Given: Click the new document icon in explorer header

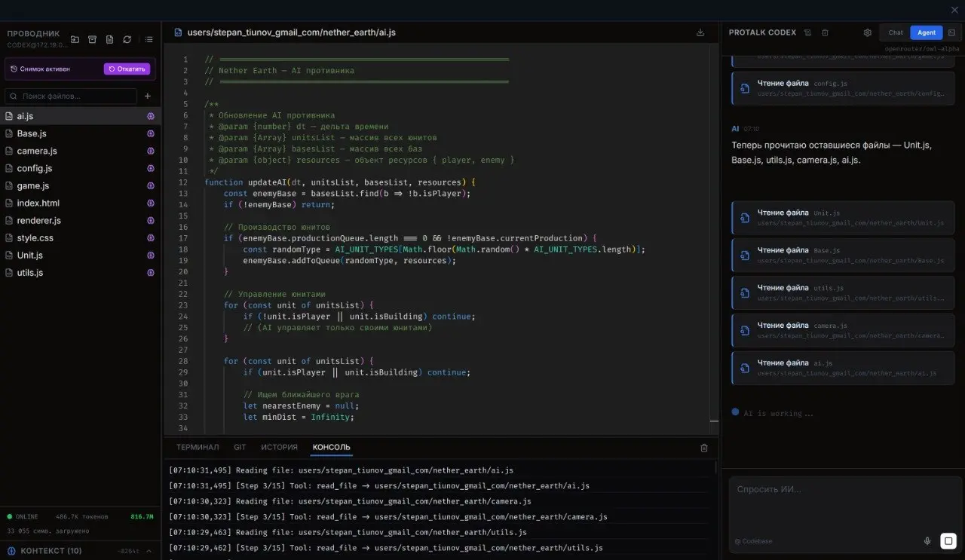Looking at the screenshot, I should point(109,39).
